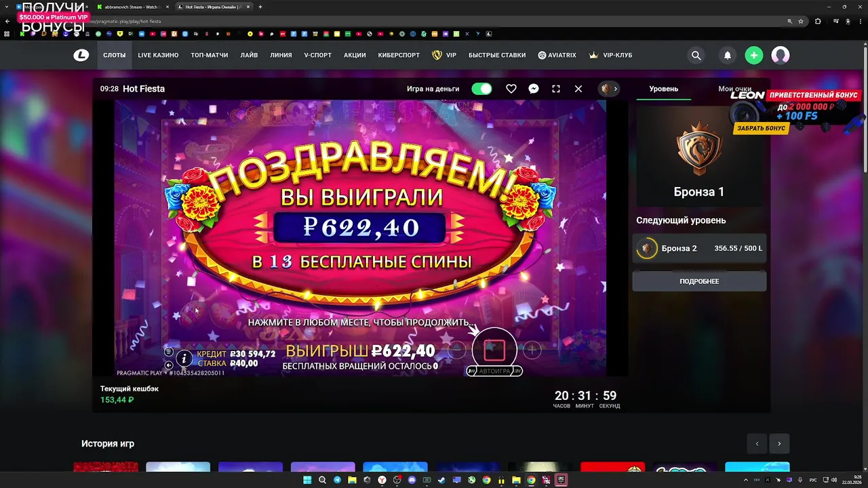Click the ПОДРОБНЕЕ button
The height and width of the screenshot is (488, 868).
point(699,281)
